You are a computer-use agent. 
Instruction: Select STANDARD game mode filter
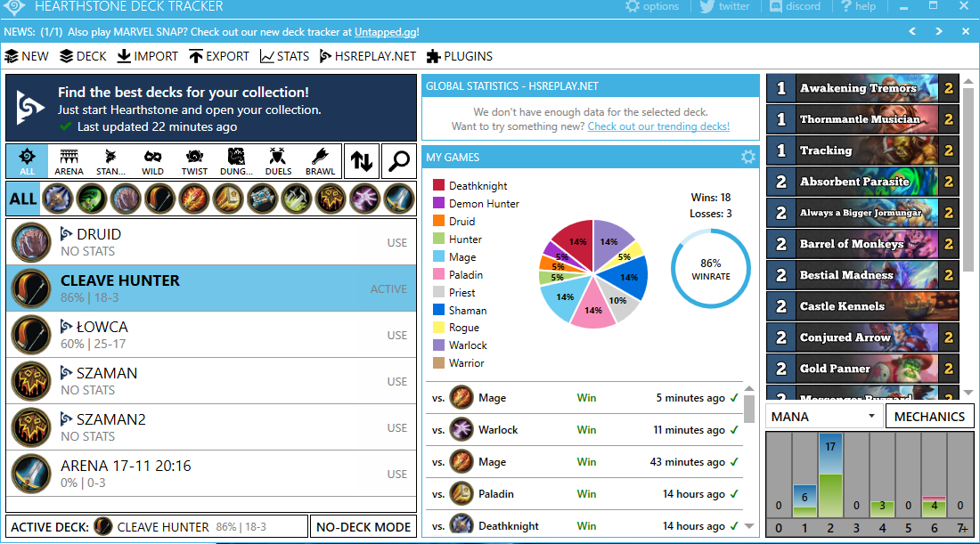point(110,161)
